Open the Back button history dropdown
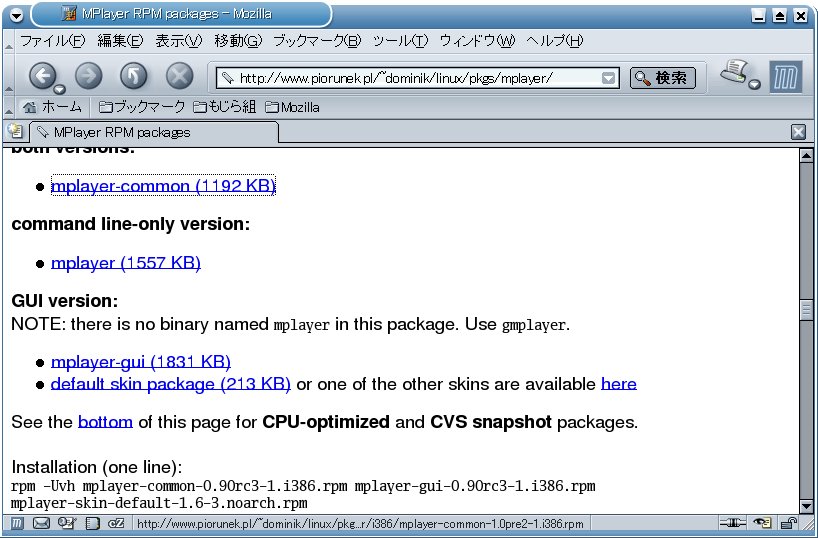The image size is (818, 538). click(x=59, y=89)
